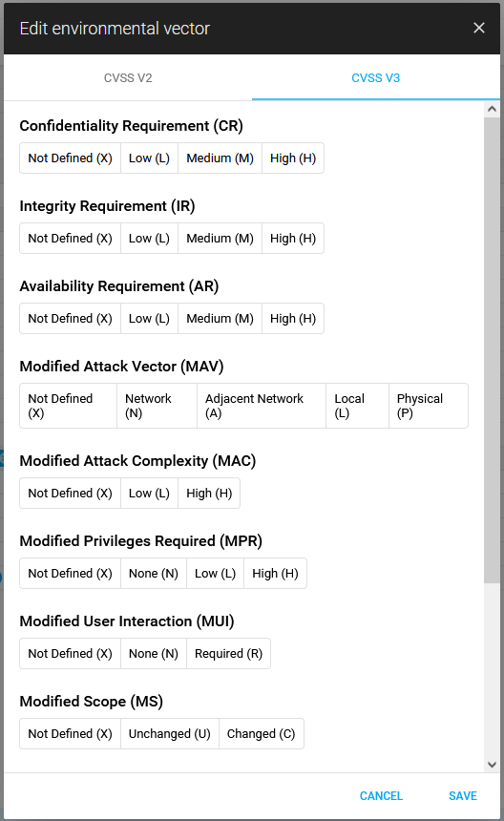Choose Unchanged (U) for Modified Scope

[x=170, y=733]
